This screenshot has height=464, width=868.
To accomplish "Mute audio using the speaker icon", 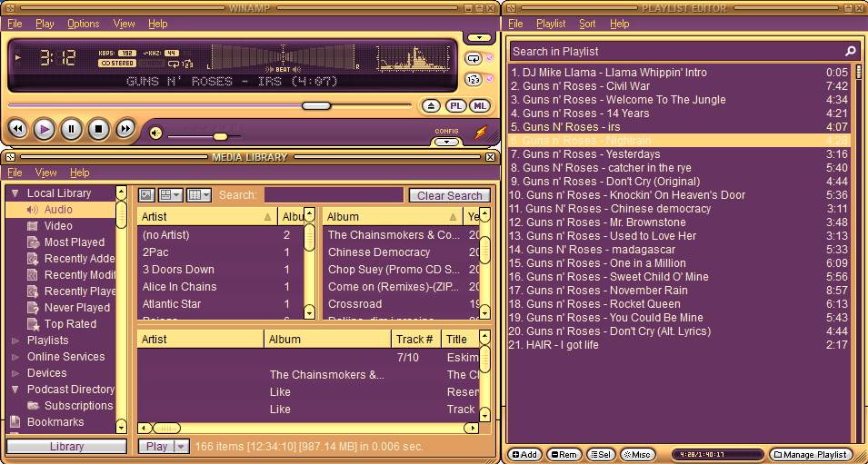I will [155, 133].
